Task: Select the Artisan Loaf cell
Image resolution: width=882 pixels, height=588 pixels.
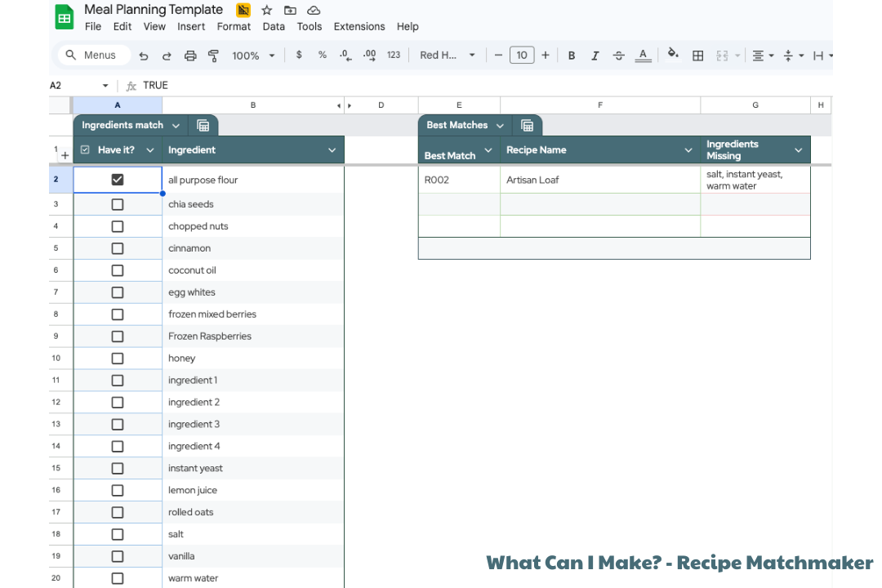Action: [x=600, y=180]
